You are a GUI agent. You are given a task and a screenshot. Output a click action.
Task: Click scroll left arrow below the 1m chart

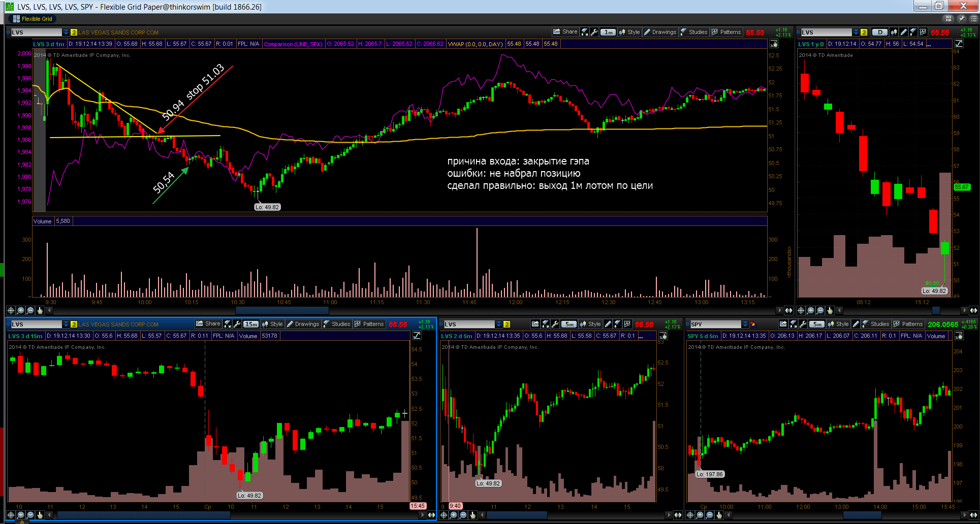pyautogui.click(x=49, y=310)
